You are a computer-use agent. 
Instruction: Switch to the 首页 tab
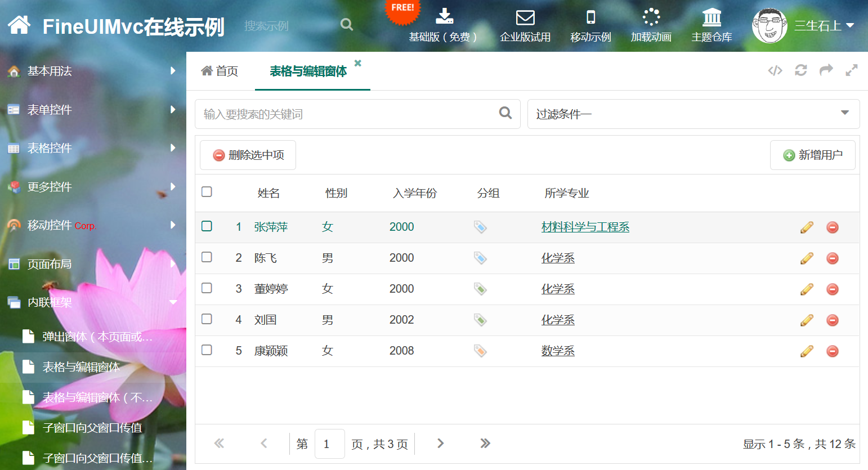220,71
